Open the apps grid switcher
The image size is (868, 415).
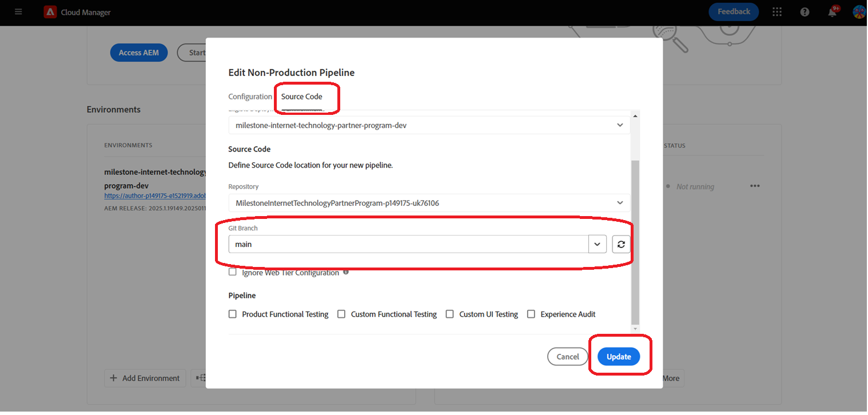pyautogui.click(x=777, y=12)
